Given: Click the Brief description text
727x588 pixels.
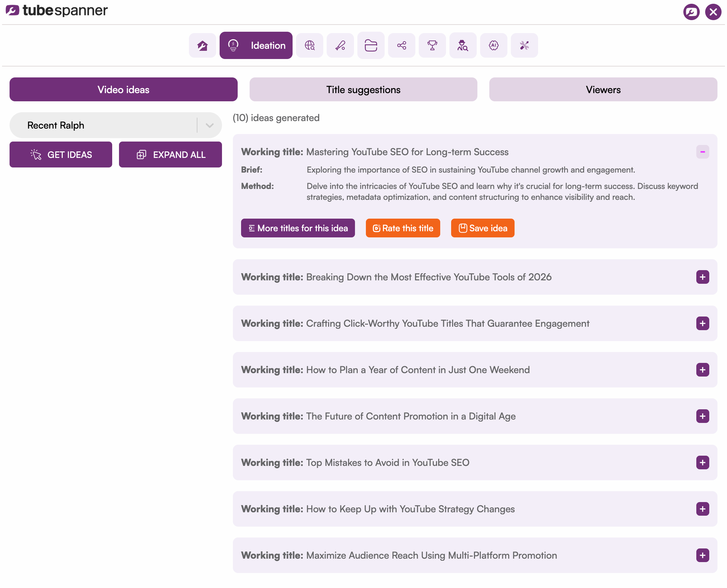Looking at the screenshot, I should [x=471, y=170].
